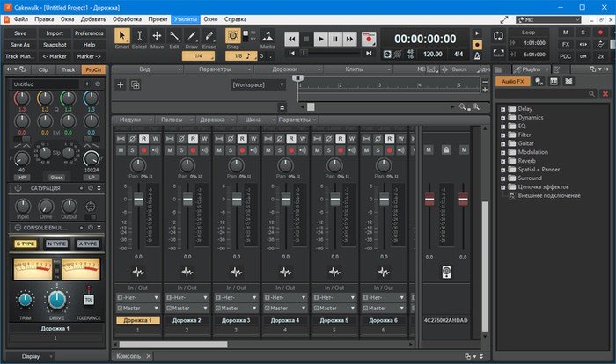Image resolution: width=616 pixels, height=364 pixels.
Task: Click the Snapshot button
Action: point(55,45)
